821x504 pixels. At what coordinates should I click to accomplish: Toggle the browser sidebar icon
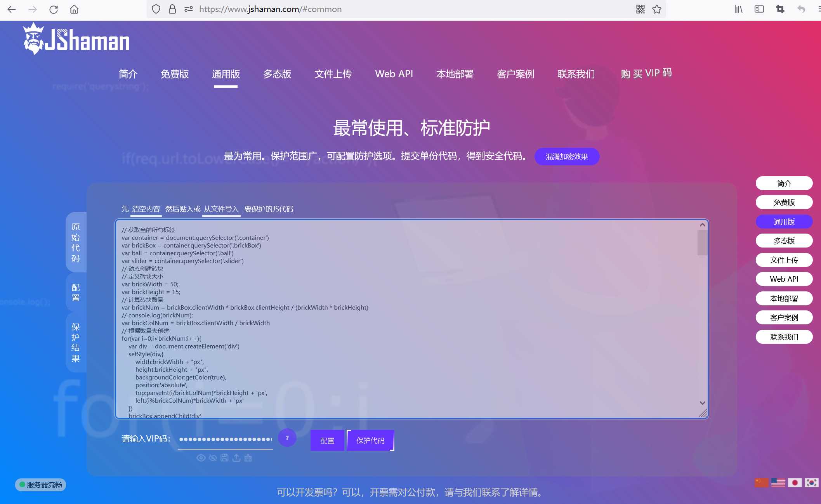[759, 9]
